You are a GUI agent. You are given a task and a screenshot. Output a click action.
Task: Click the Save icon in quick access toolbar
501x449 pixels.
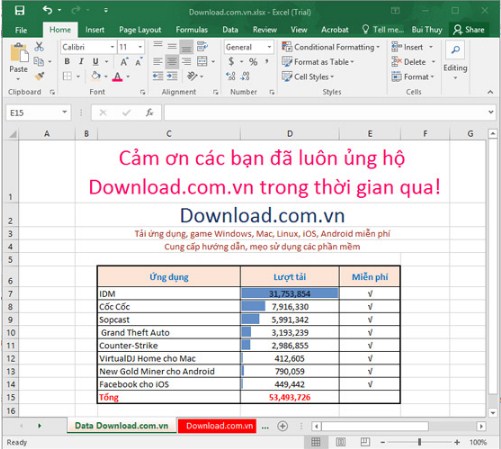click(x=20, y=11)
